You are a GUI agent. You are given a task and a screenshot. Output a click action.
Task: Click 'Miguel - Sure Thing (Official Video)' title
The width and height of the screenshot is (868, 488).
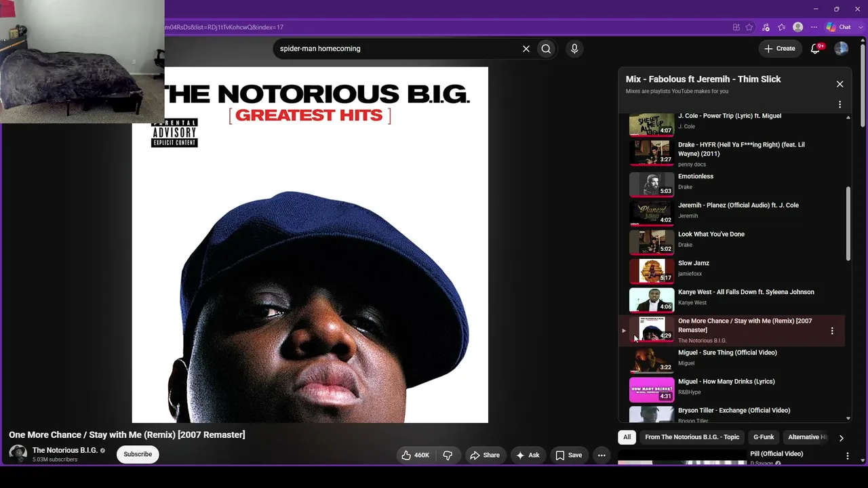pyautogui.click(x=728, y=352)
